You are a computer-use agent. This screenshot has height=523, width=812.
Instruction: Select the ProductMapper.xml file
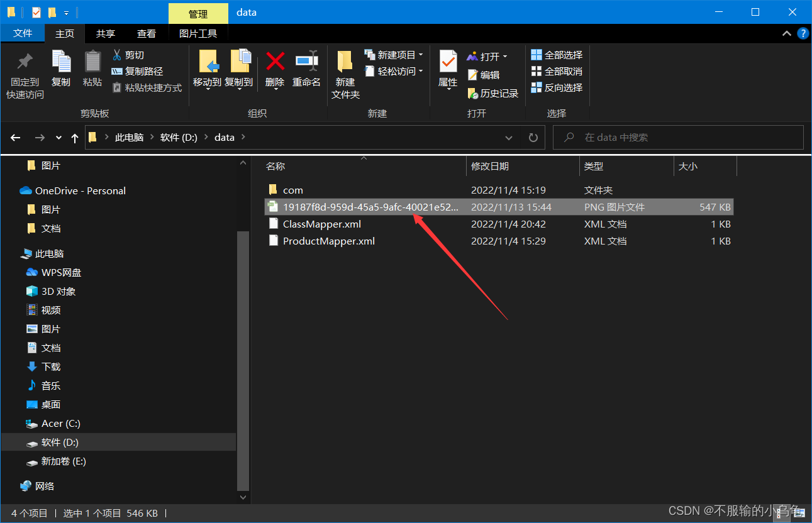point(499,241)
